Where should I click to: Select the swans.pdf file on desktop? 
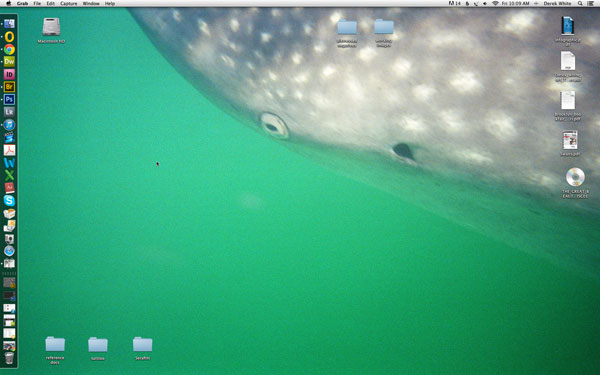570,140
